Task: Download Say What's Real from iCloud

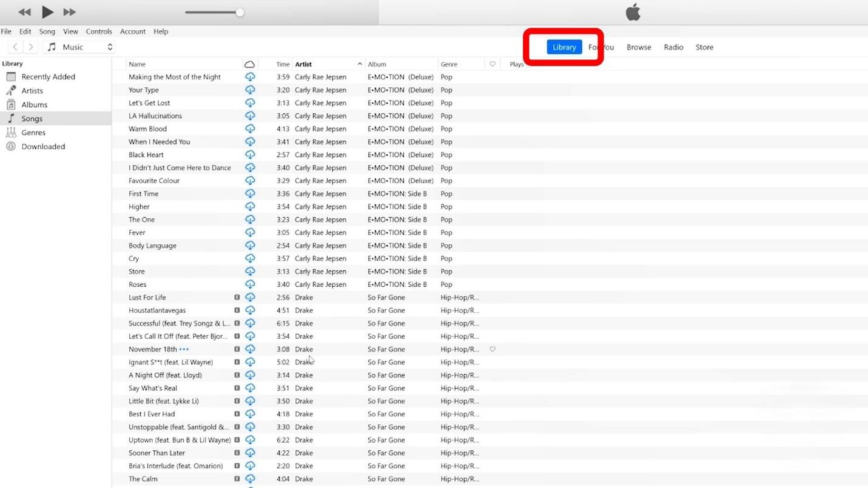Action: (x=250, y=388)
